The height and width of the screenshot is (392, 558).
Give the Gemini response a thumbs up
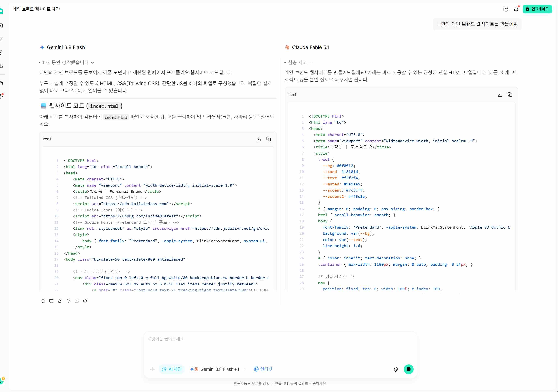pos(60,301)
